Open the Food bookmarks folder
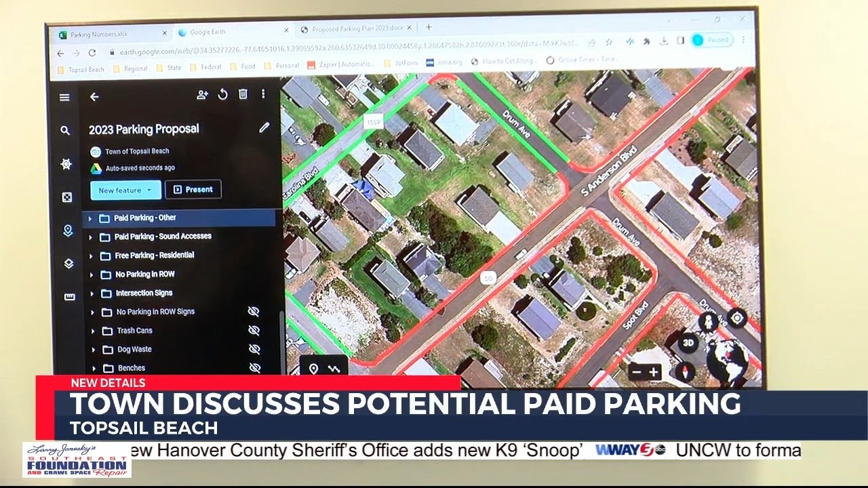The image size is (868, 488). (243, 66)
